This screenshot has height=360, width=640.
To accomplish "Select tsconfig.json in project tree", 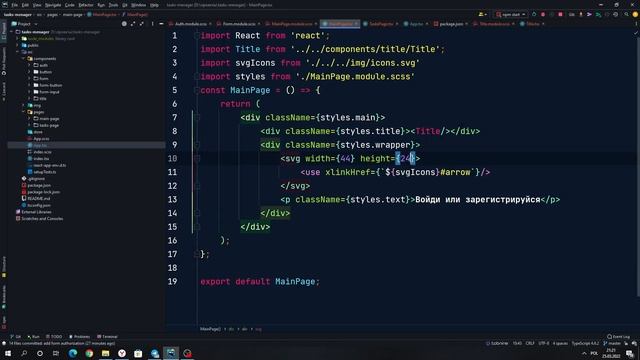I will (x=36, y=205).
